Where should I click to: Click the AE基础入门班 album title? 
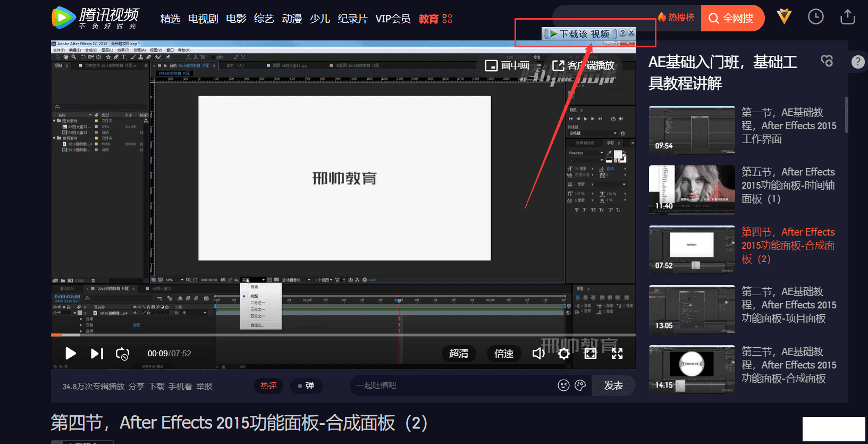pos(723,73)
